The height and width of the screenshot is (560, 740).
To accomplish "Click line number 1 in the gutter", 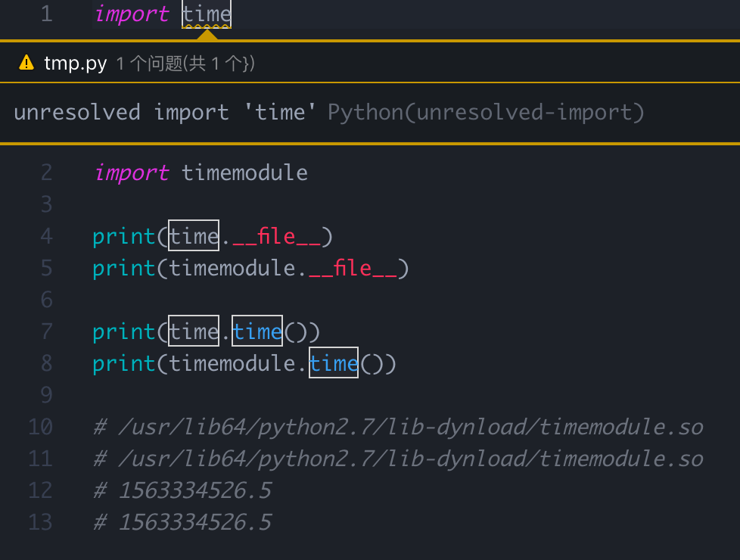I will tap(46, 14).
